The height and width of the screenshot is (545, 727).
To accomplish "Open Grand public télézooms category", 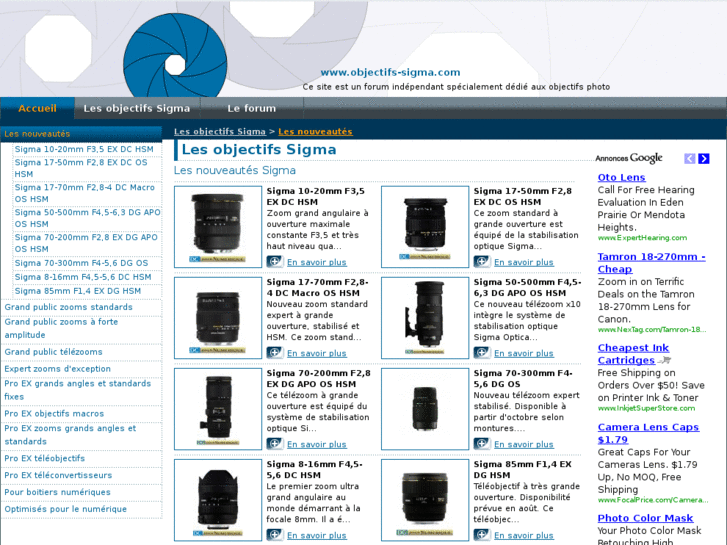I will [53, 352].
